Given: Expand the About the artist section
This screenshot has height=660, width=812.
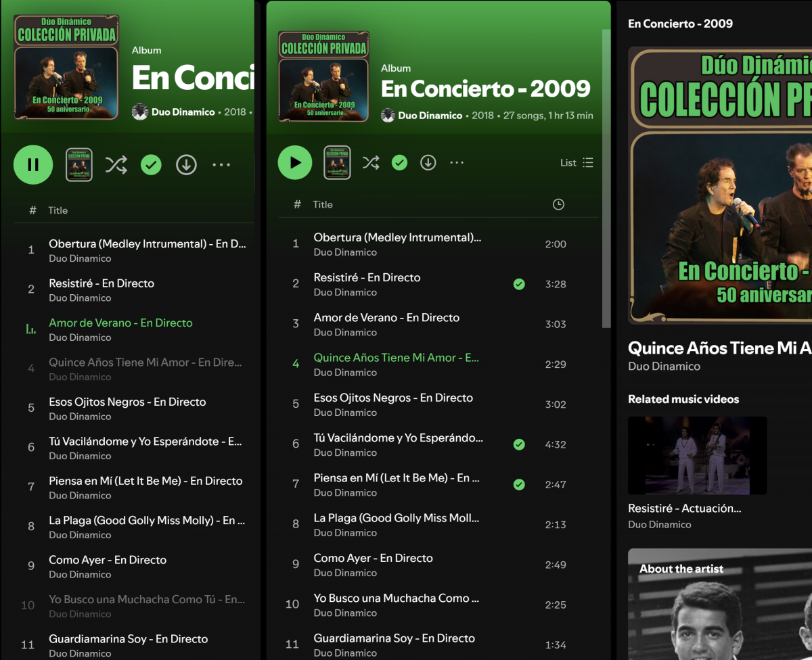Looking at the screenshot, I should (x=681, y=568).
